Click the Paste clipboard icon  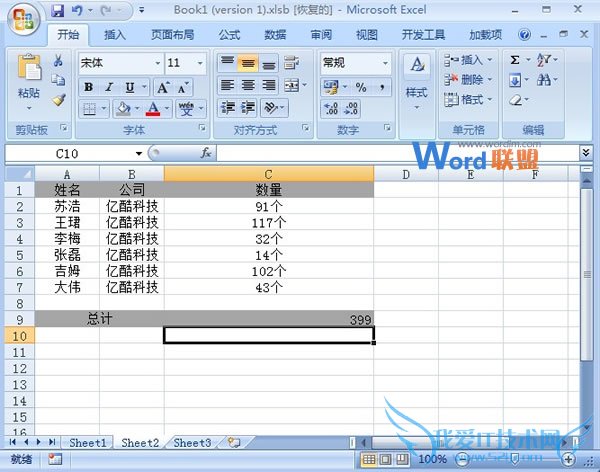point(29,68)
